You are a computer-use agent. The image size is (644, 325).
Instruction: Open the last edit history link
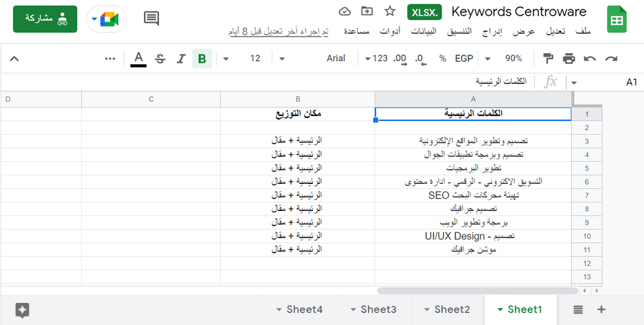point(279,31)
